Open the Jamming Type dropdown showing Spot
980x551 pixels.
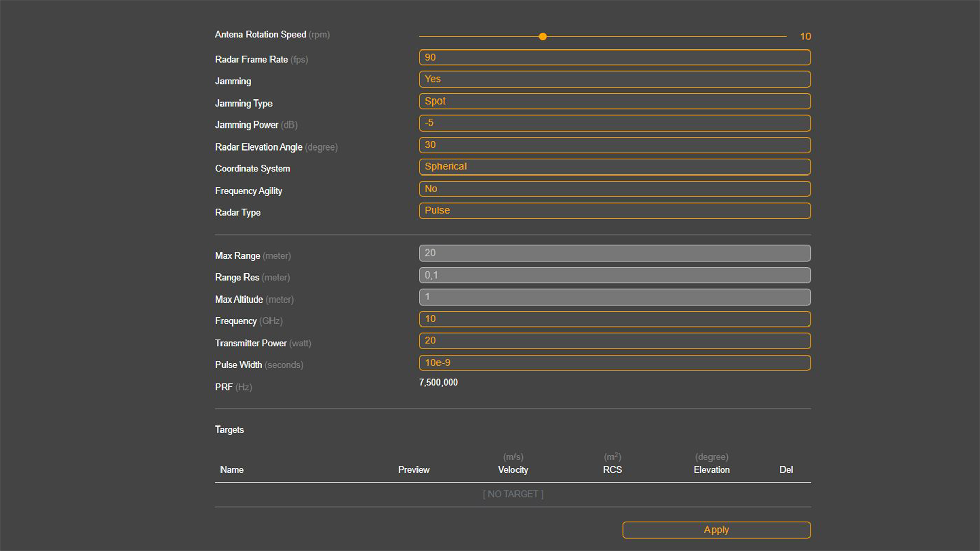(614, 101)
